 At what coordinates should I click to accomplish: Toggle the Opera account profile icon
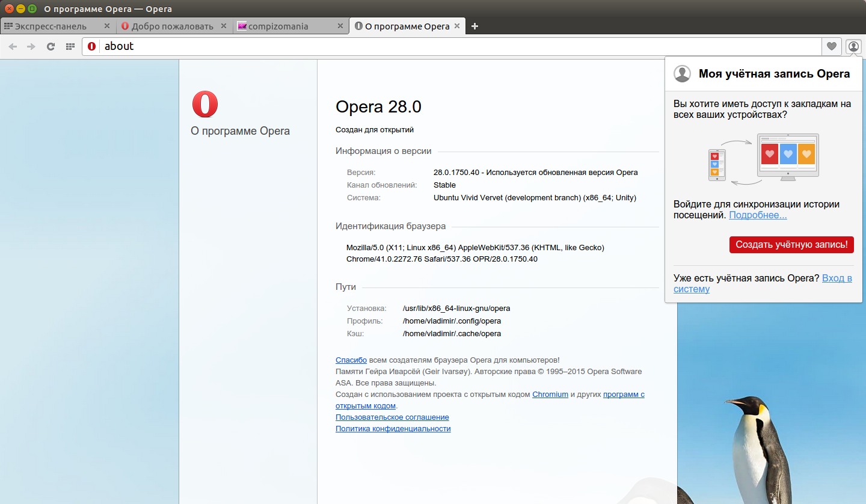pyautogui.click(x=853, y=46)
